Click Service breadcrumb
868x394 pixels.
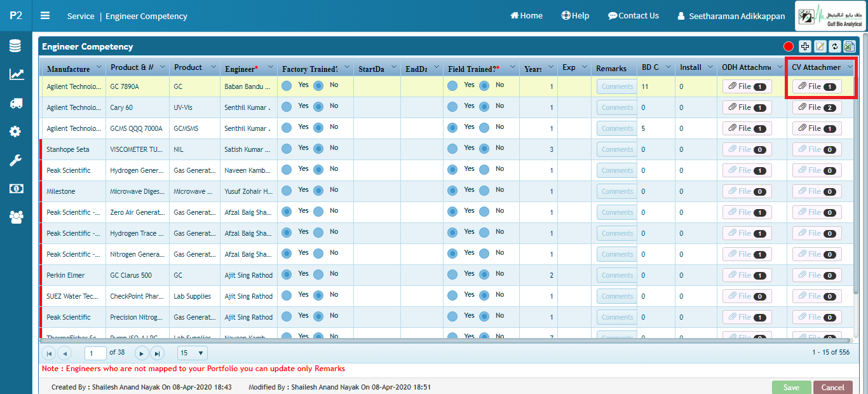(x=81, y=17)
